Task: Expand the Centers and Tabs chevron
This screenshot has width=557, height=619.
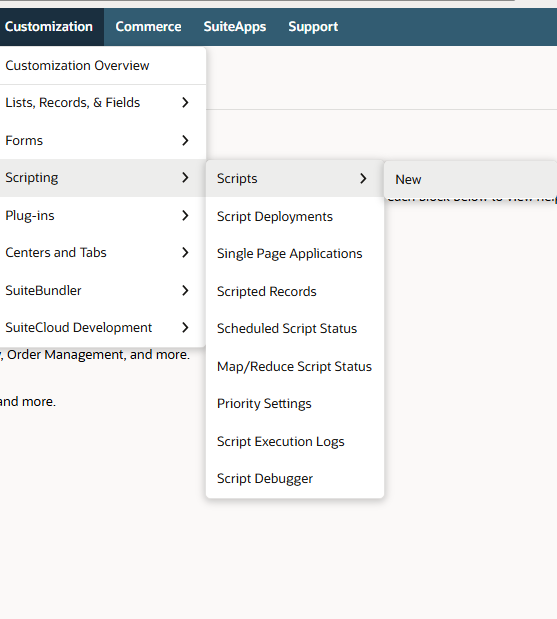Action: [185, 253]
